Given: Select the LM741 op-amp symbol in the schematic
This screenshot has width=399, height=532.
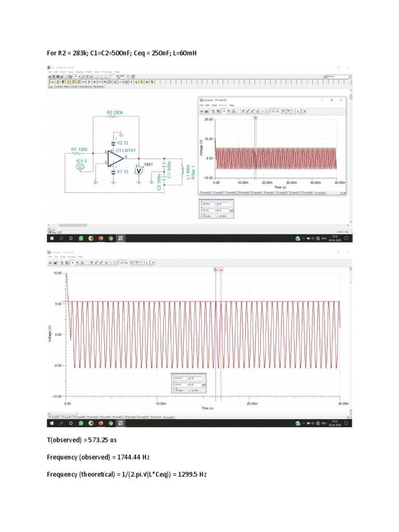Looking at the screenshot, I should tap(115, 158).
